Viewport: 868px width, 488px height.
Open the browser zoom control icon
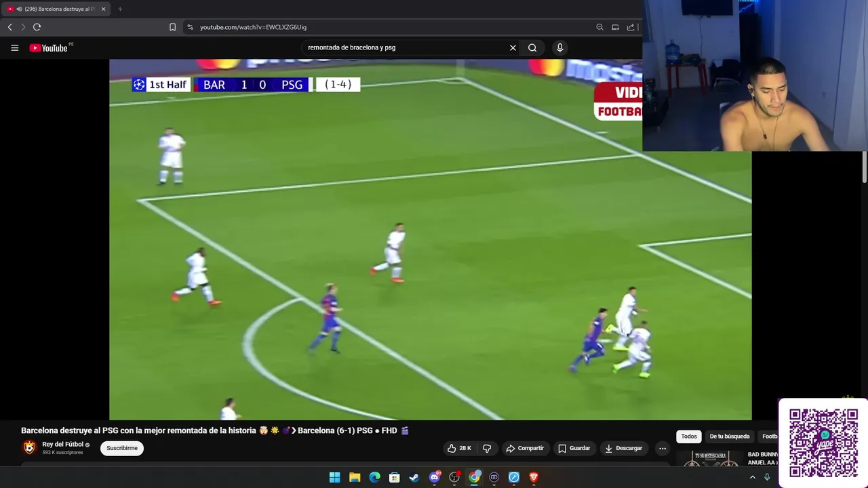pos(599,27)
